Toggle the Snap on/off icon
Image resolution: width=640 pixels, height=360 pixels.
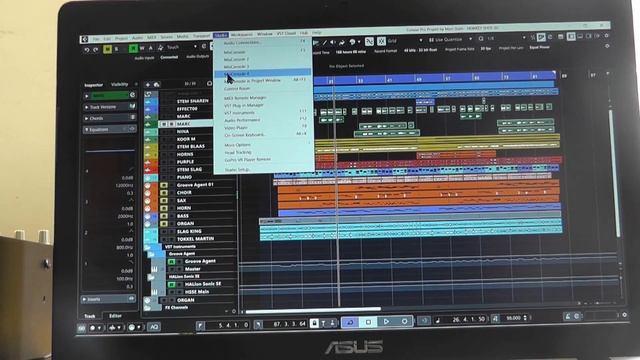(x=381, y=41)
